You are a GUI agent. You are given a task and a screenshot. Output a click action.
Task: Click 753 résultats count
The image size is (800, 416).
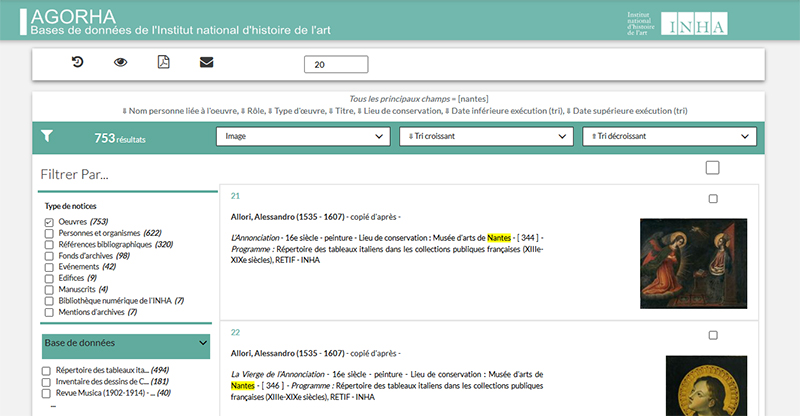tap(120, 138)
